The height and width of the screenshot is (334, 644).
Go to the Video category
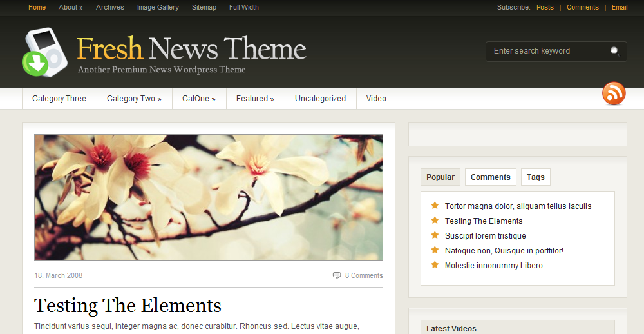click(376, 99)
